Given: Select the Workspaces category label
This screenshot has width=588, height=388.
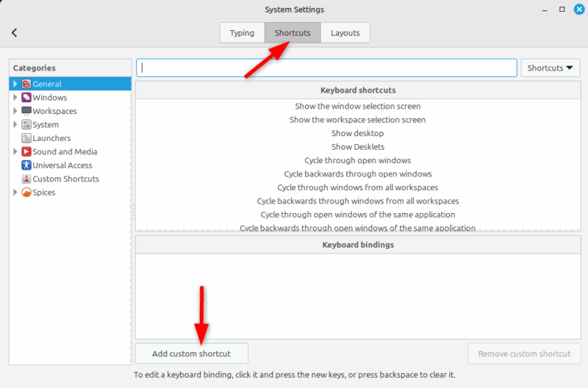Looking at the screenshot, I should pos(54,111).
